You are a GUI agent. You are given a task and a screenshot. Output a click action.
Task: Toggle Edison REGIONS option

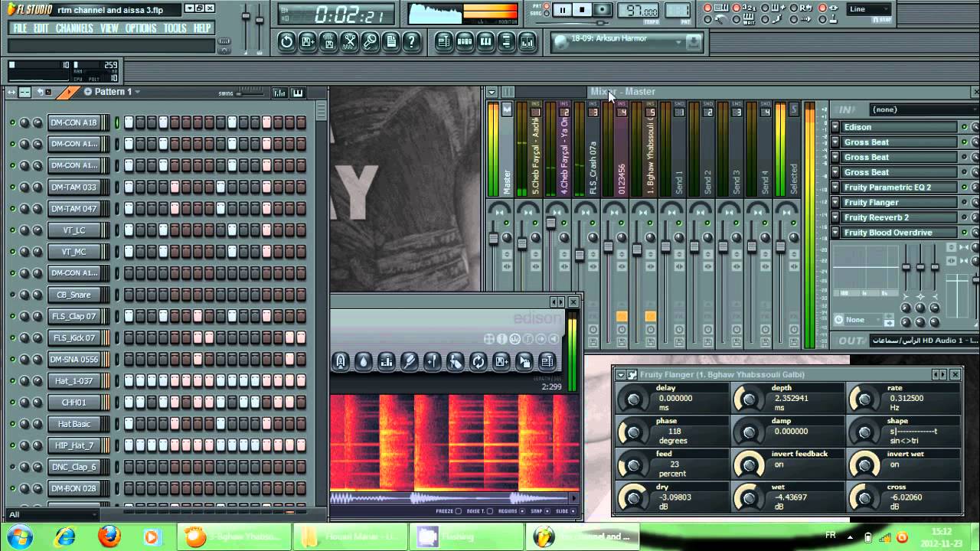coord(522,511)
